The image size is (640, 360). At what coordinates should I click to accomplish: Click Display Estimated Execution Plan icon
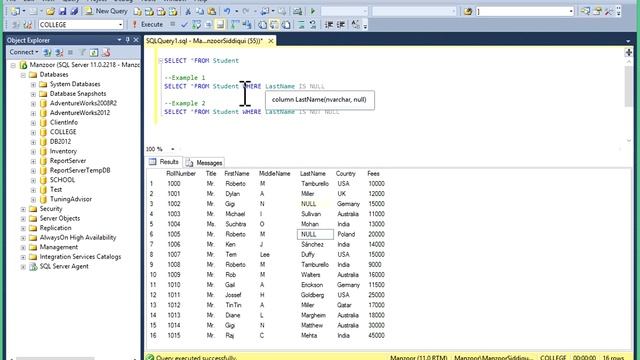(x=197, y=25)
